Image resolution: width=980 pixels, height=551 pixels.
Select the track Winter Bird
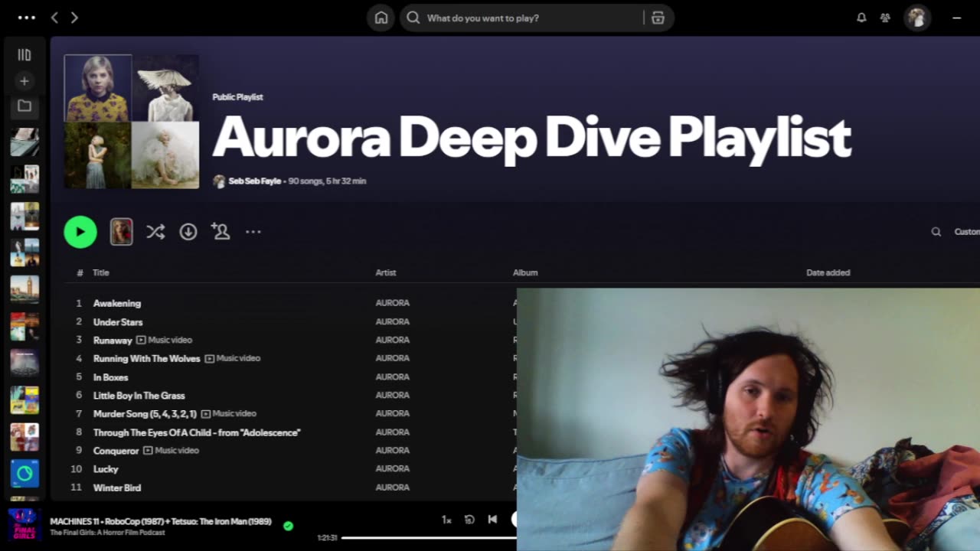click(117, 487)
